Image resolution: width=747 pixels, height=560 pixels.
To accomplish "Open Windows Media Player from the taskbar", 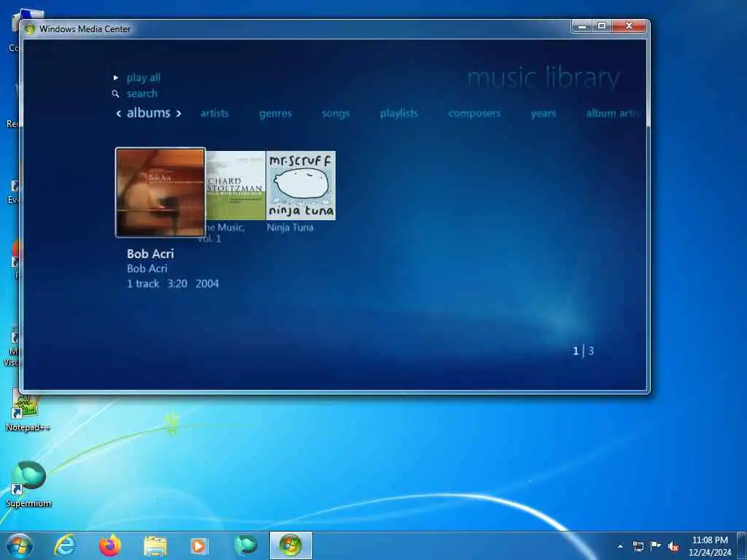I will (199, 546).
